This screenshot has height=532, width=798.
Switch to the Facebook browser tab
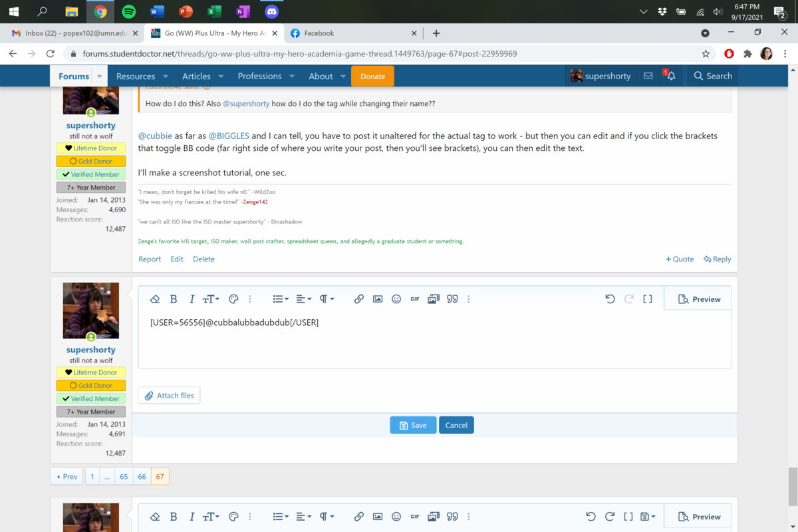click(319, 33)
